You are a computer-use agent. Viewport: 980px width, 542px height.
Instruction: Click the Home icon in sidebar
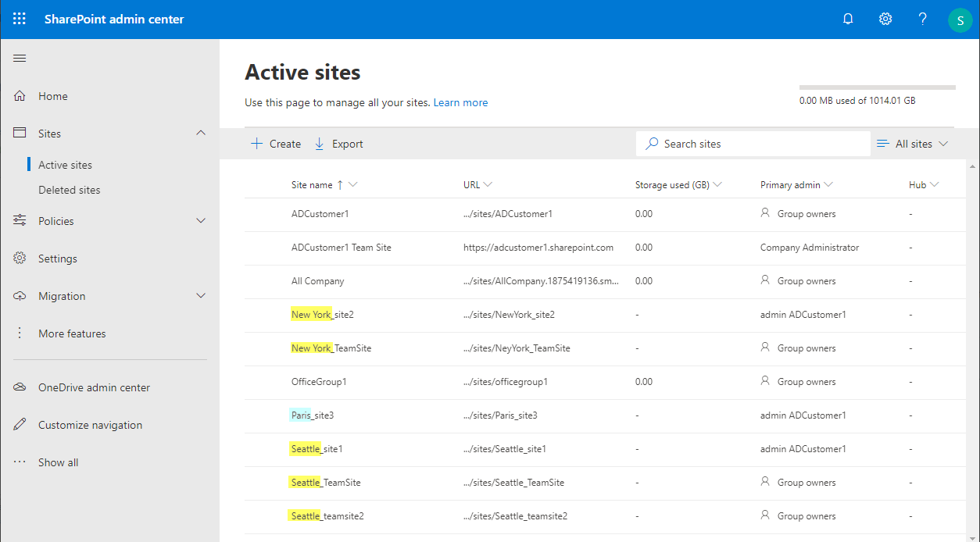pos(20,96)
